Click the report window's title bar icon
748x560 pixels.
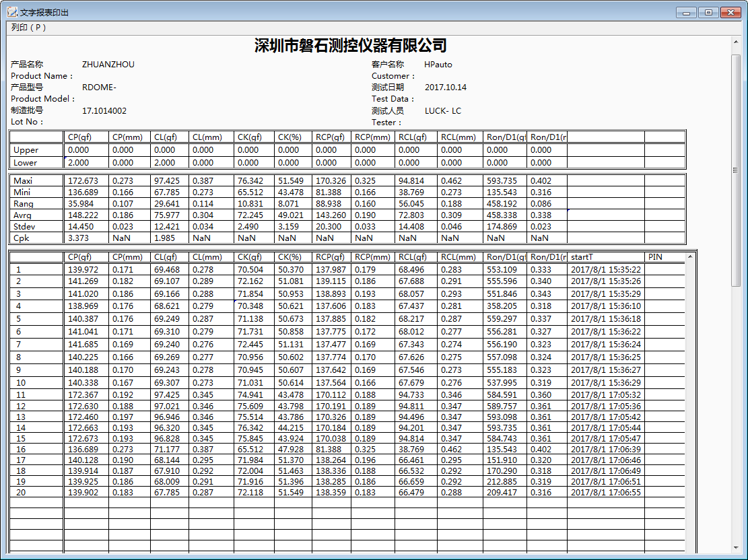(12, 12)
